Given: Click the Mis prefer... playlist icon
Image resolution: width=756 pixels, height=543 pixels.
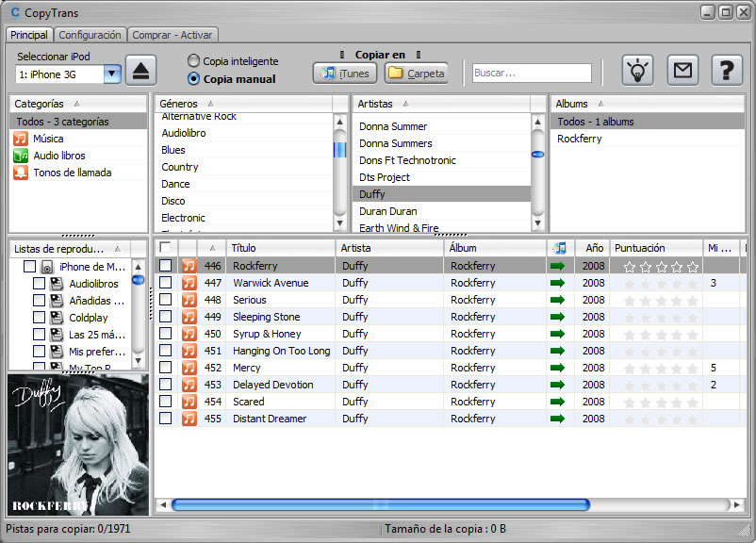Looking at the screenshot, I should [57, 351].
